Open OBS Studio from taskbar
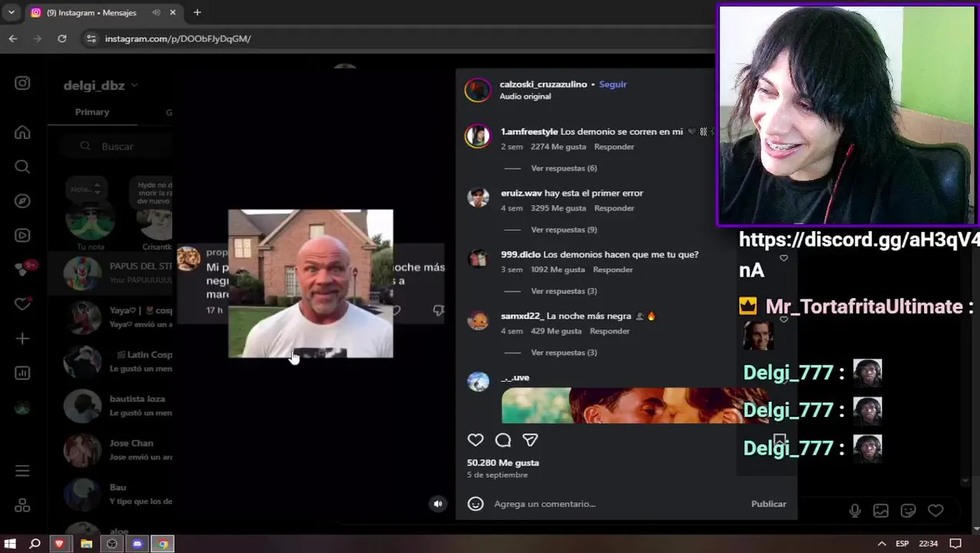Image resolution: width=980 pixels, height=553 pixels. point(112,544)
